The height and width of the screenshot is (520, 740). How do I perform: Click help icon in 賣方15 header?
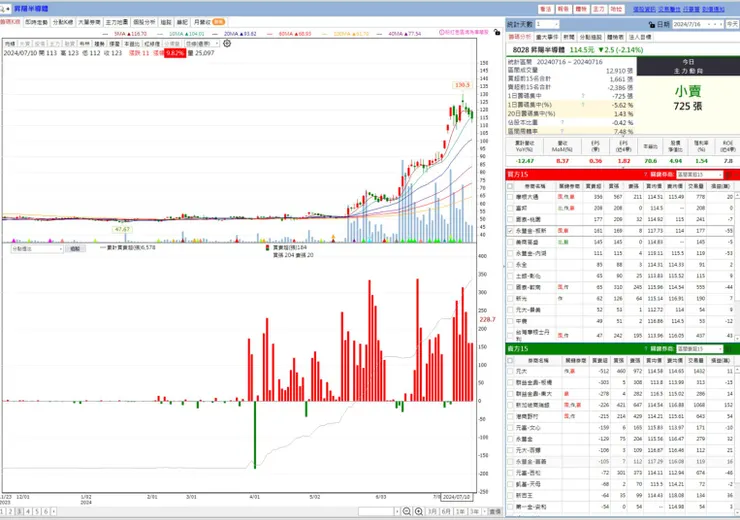coord(645,349)
